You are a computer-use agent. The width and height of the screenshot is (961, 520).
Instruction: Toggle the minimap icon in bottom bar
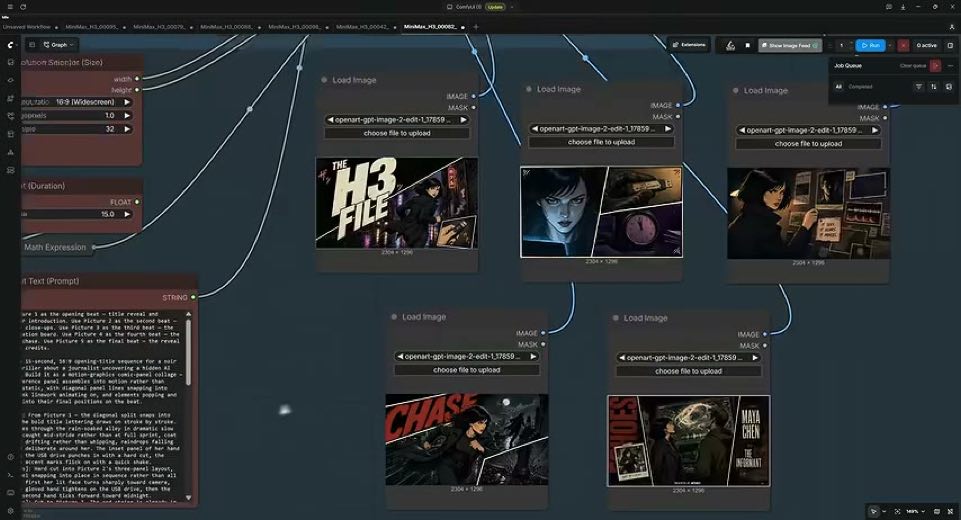tap(936, 511)
